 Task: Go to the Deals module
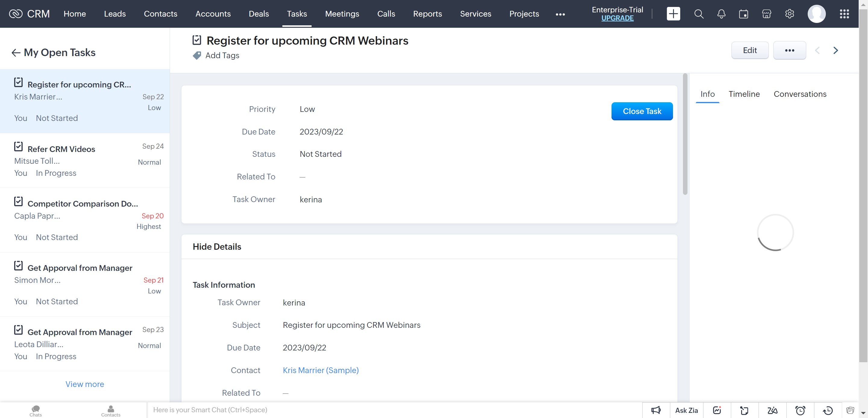(259, 14)
